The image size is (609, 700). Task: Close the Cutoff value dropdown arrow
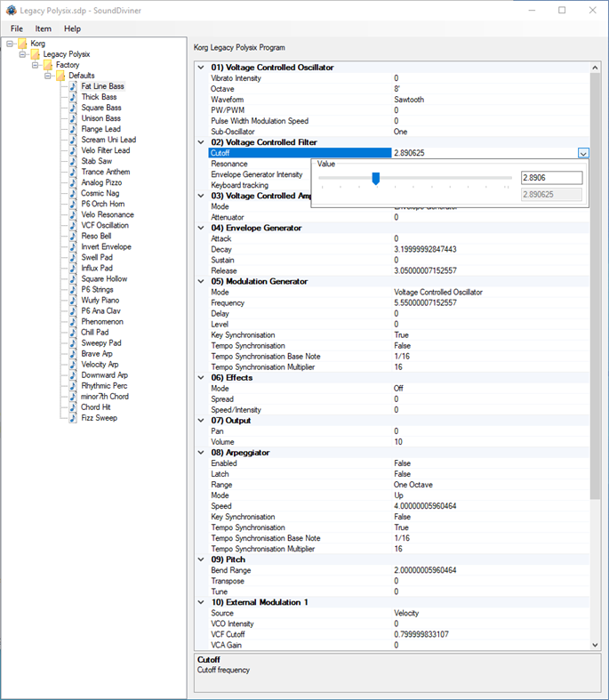coord(583,153)
